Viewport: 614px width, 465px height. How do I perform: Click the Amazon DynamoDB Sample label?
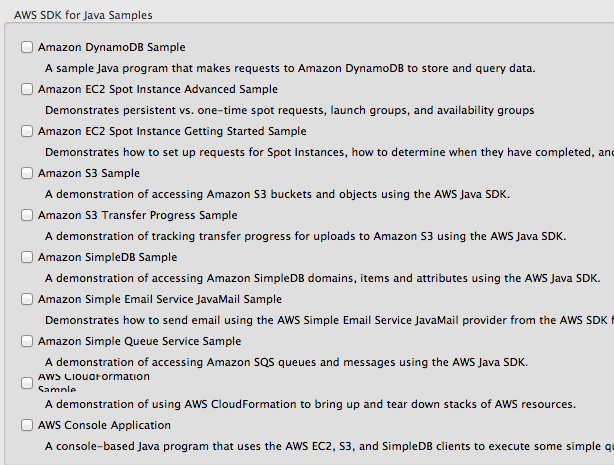point(112,47)
